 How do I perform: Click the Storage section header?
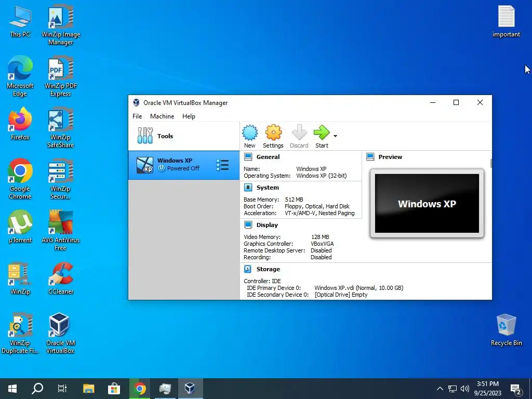[x=268, y=269]
